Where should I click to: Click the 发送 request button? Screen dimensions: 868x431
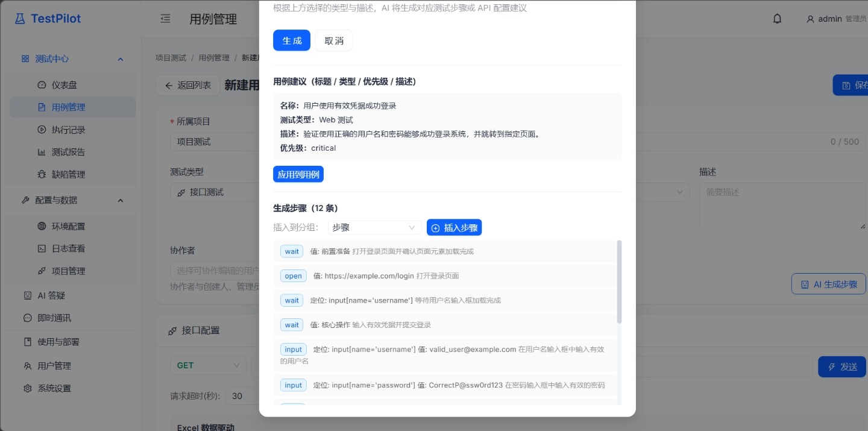pyautogui.click(x=842, y=367)
